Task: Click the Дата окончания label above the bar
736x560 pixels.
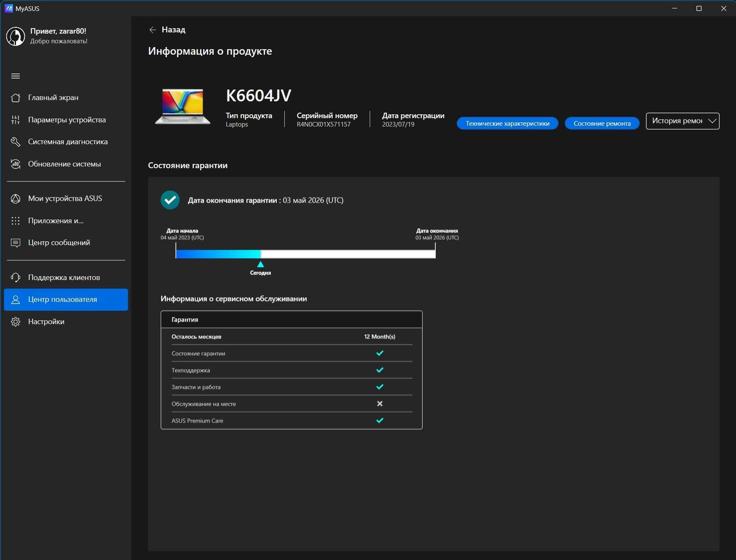Action: [437, 231]
